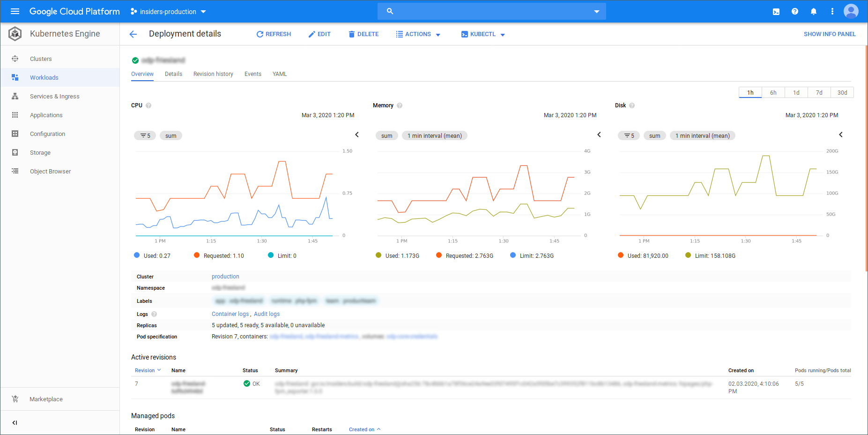Screen dimensions: 868x435
Task: Click the Disk 1 min interval chip
Action: [x=703, y=135]
